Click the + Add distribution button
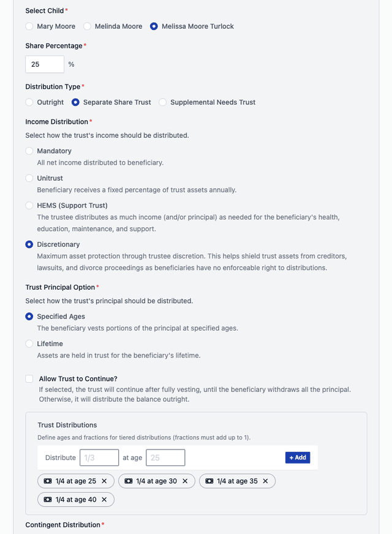392x534 pixels. [x=298, y=457]
